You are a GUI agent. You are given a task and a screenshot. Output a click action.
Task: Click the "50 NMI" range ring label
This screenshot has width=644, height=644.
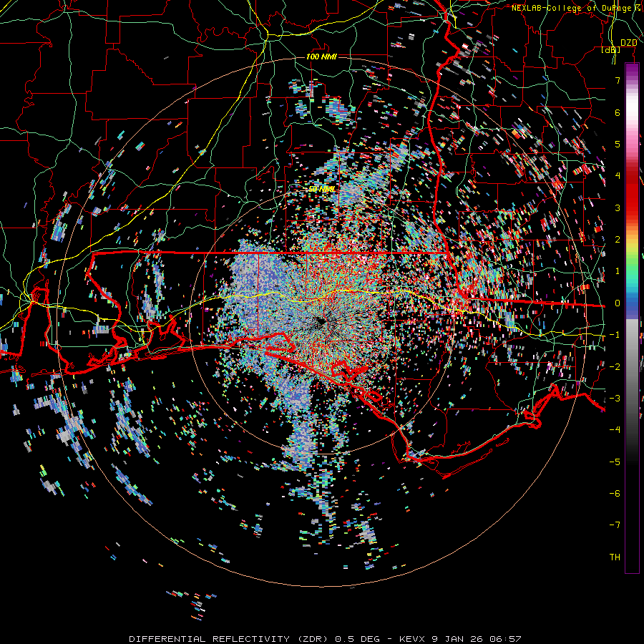pyautogui.click(x=321, y=189)
